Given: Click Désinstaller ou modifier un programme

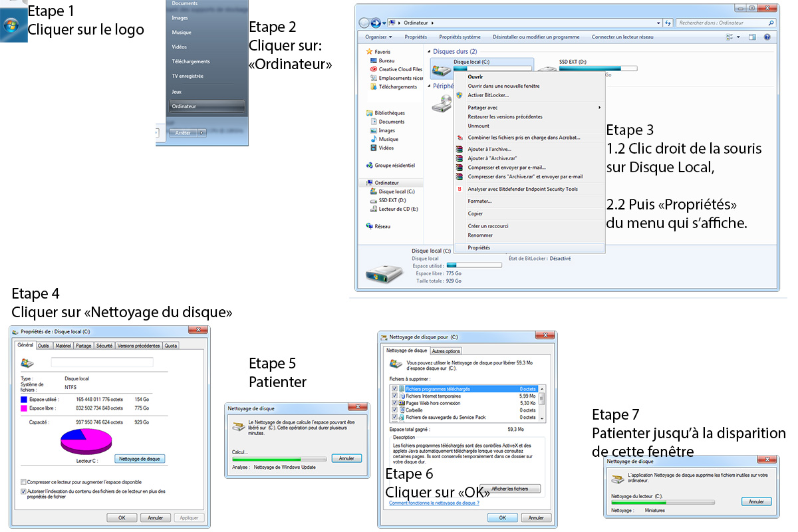Looking at the screenshot, I should (537, 37).
